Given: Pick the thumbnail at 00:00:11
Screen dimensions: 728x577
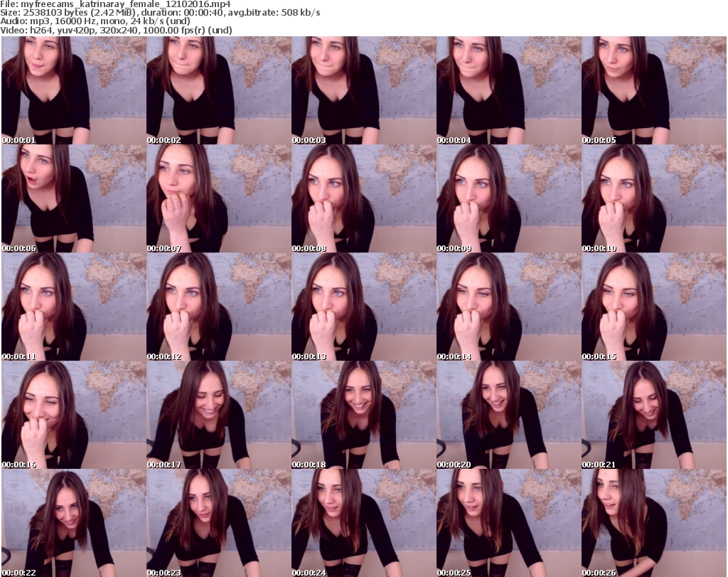Looking at the screenshot, I should pyautogui.click(x=74, y=307).
